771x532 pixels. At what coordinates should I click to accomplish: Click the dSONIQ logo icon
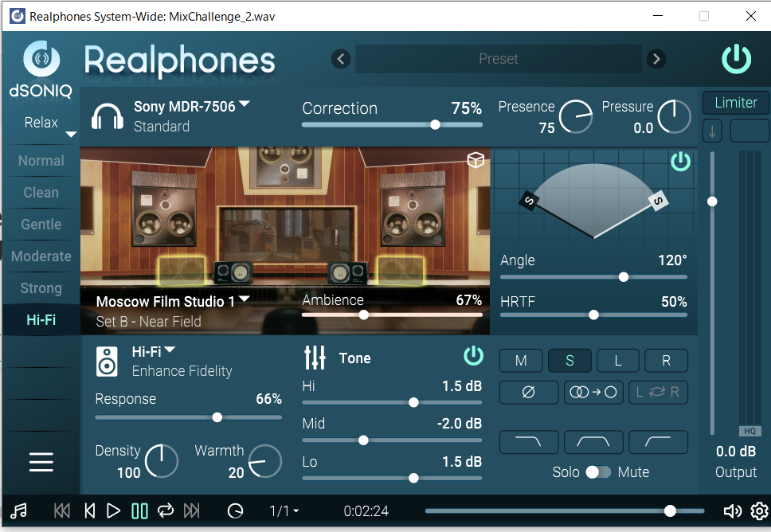(x=41, y=59)
